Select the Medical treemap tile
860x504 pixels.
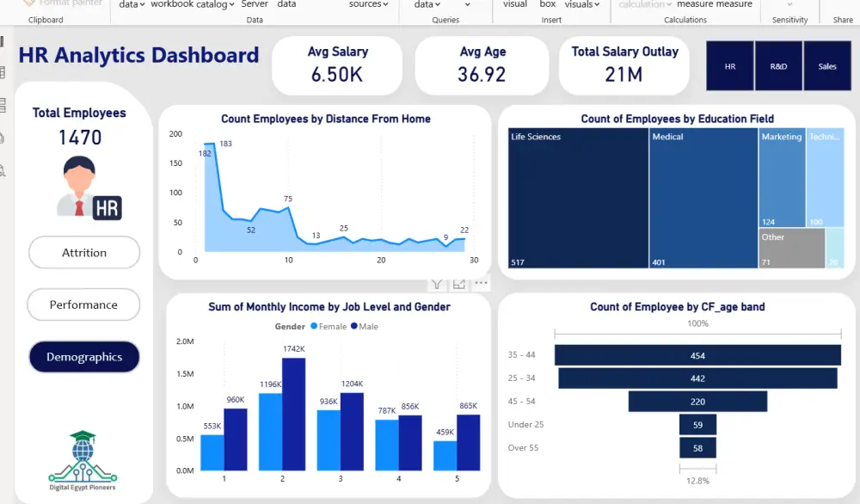point(703,198)
